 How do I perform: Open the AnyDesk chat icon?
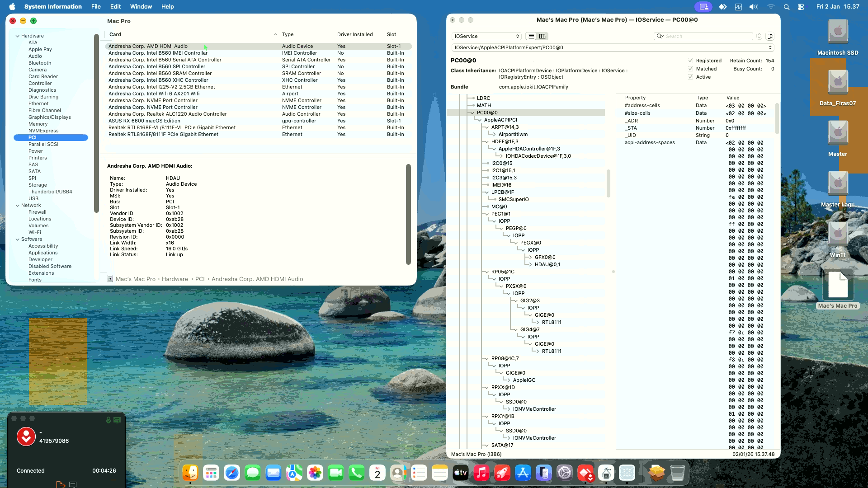pos(73,484)
